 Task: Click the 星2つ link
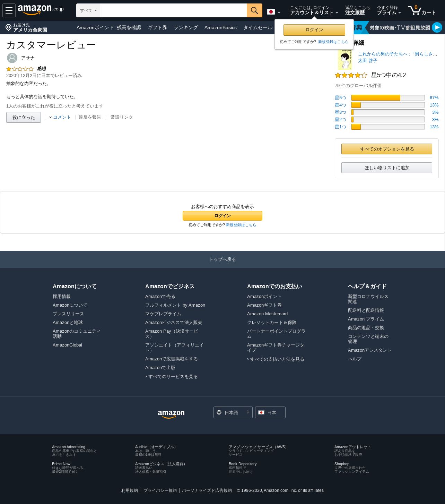(x=340, y=120)
